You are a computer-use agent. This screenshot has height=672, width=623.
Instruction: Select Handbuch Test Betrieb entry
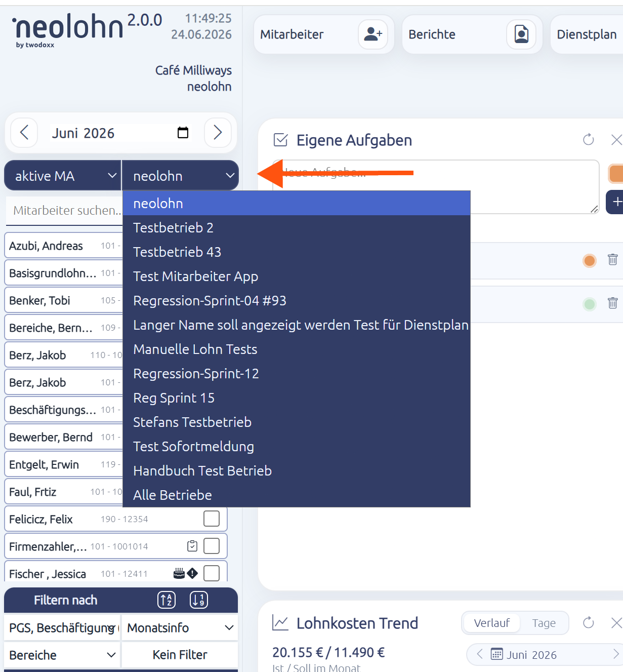click(297, 470)
